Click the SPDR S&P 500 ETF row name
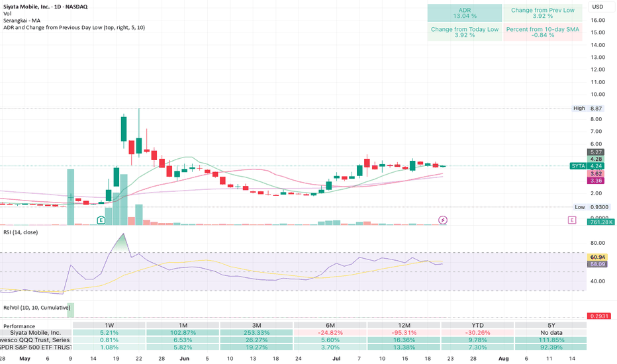Viewport: 617px width, 364px height. (35, 347)
